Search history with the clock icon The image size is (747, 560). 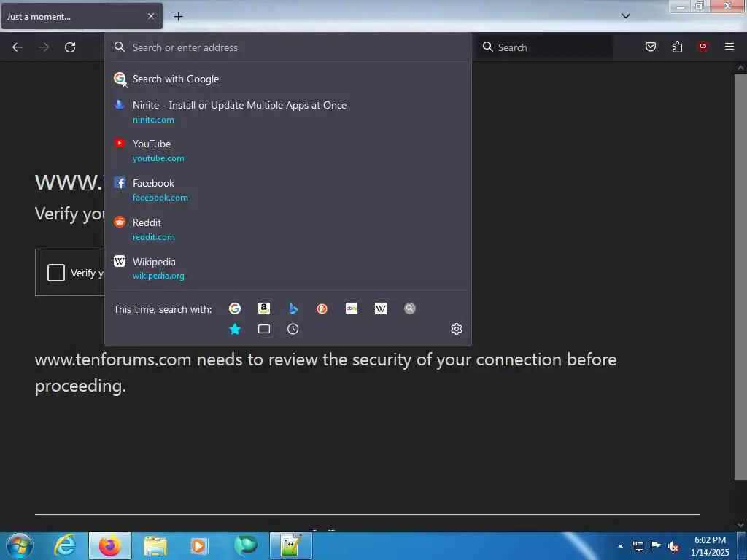tap(293, 329)
